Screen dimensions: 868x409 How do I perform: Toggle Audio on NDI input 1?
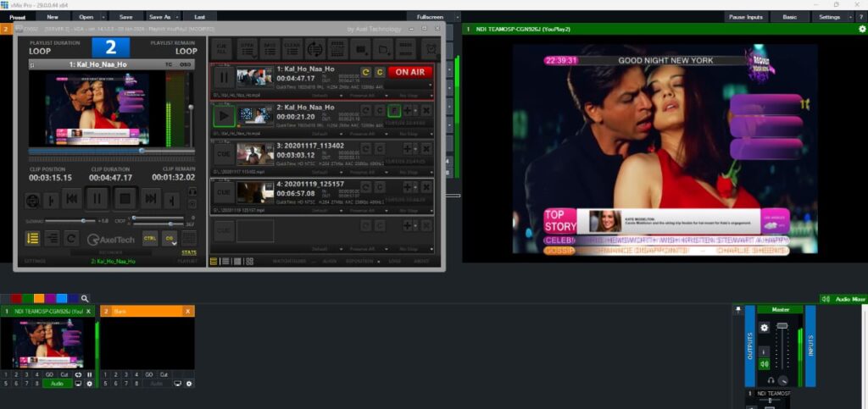click(57, 383)
